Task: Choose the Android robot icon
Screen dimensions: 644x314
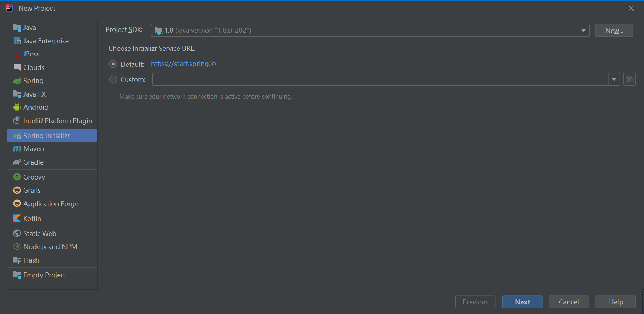Action: point(17,107)
